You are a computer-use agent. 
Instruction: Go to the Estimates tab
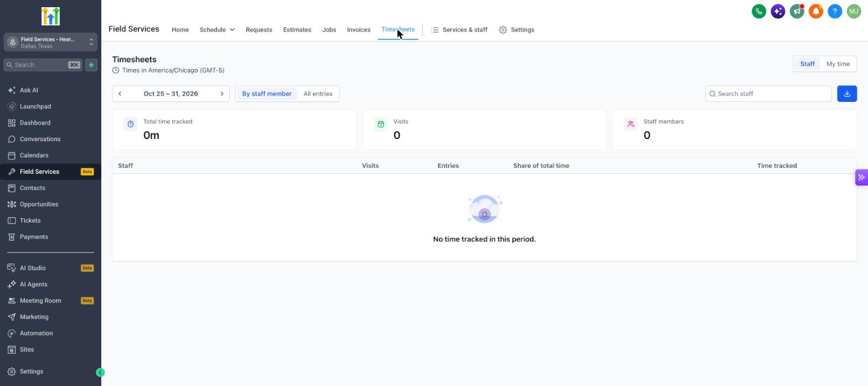297,30
